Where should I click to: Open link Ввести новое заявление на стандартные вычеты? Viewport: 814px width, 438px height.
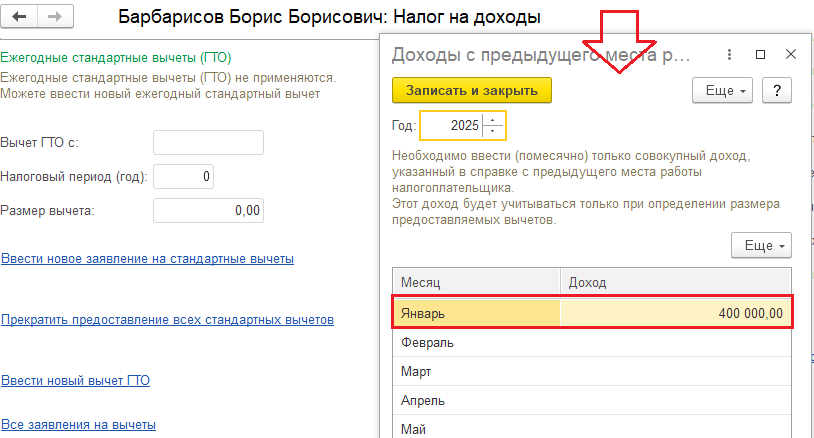[x=147, y=258]
